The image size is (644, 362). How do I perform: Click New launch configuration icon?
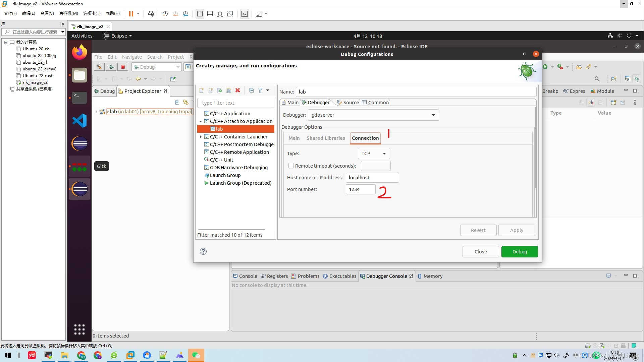[x=201, y=90]
